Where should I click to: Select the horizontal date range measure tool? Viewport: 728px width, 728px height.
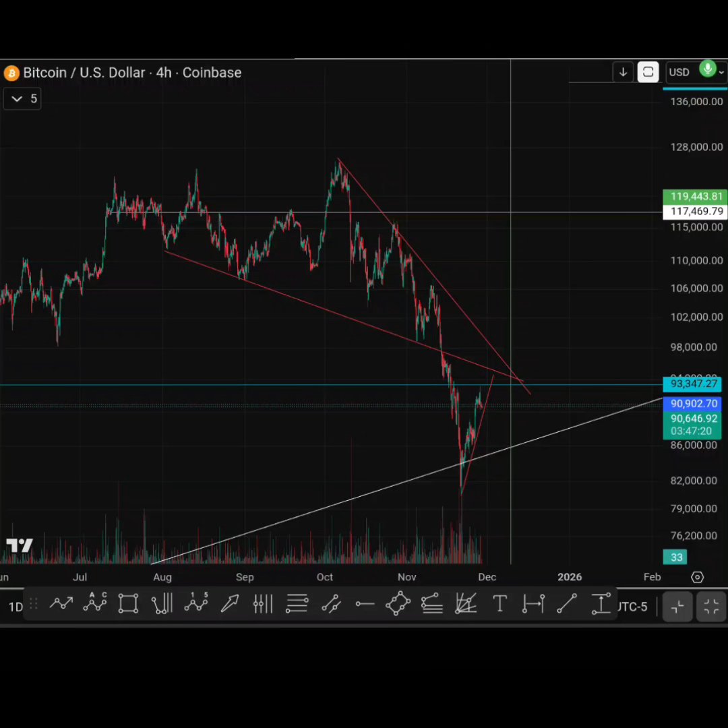point(533,603)
